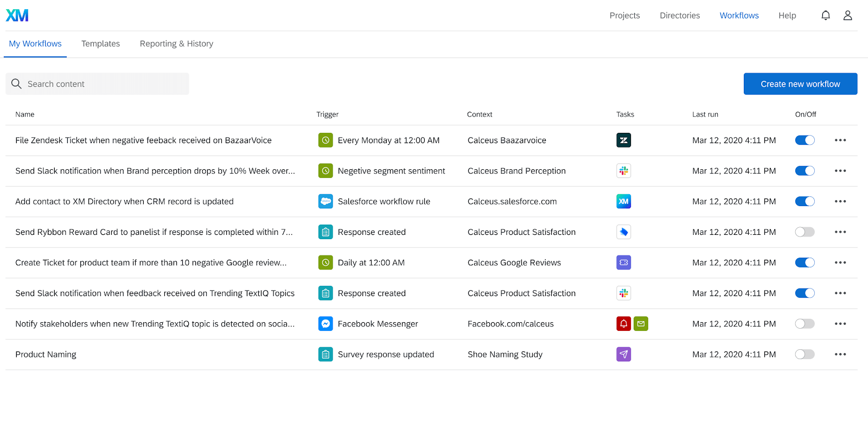868x435 pixels.
Task: Click Response created icon in Trending TextIQ row
Action: 325,293
